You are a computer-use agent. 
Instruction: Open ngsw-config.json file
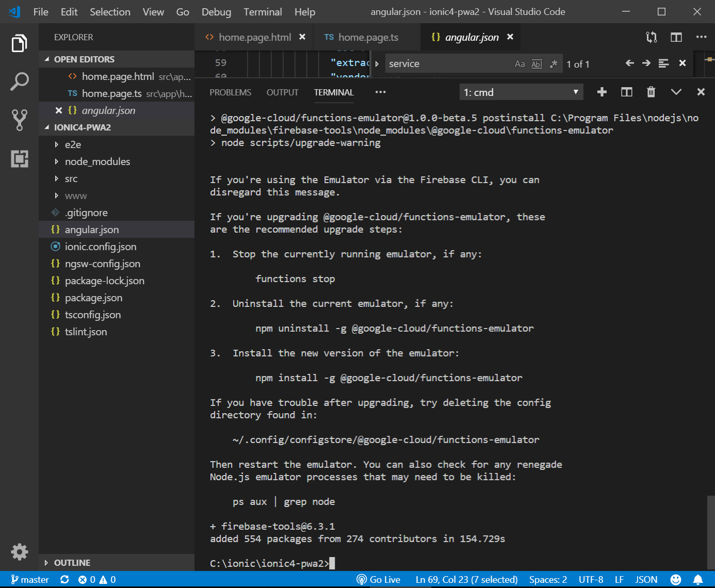pos(117,264)
